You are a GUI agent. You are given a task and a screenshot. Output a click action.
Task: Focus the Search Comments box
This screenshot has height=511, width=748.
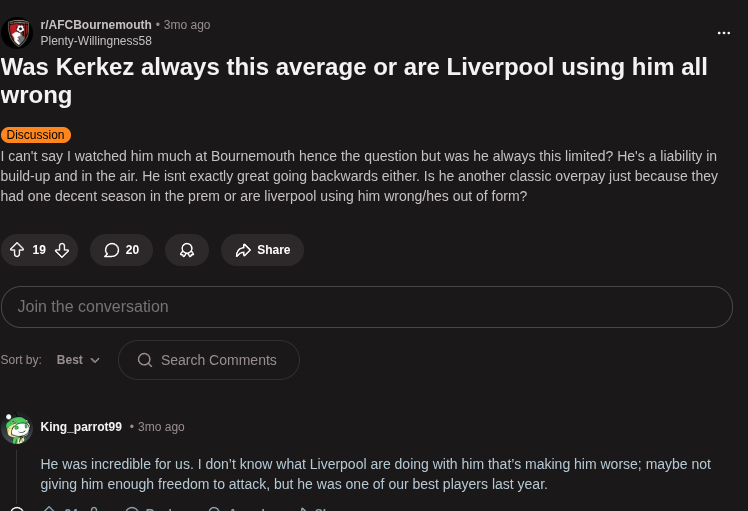pos(218,360)
